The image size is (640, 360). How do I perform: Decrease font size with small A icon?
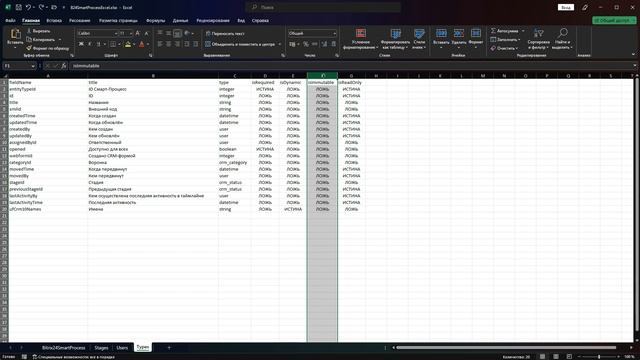tap(146, 33)
